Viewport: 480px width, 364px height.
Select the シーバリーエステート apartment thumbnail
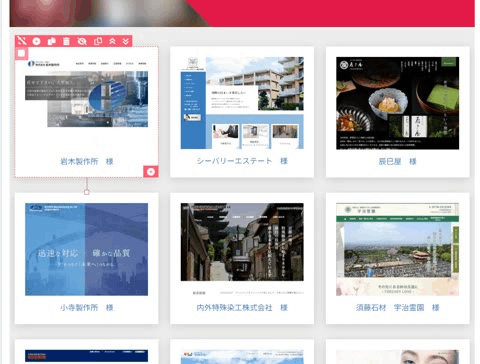coord(242,103)
